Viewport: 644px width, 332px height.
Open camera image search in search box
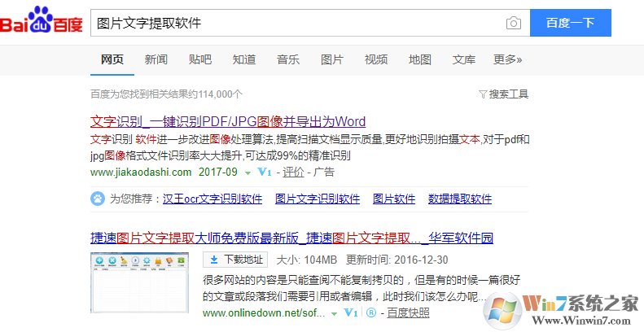(x=513, y=23)
